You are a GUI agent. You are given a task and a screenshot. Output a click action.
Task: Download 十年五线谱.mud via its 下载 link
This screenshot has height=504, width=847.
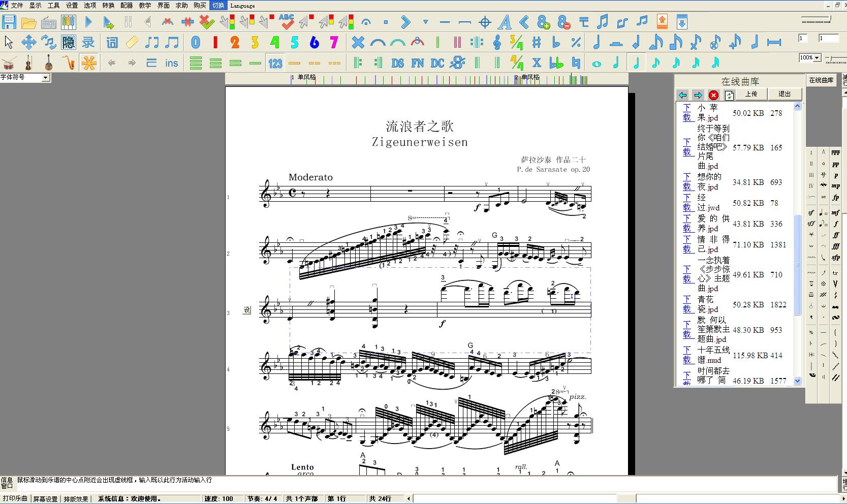point(687,355)
